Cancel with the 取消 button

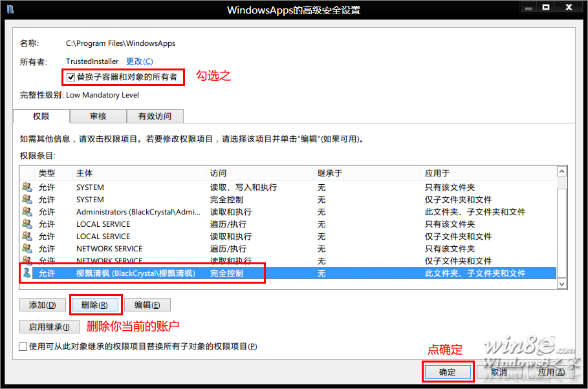click(499, 372)
